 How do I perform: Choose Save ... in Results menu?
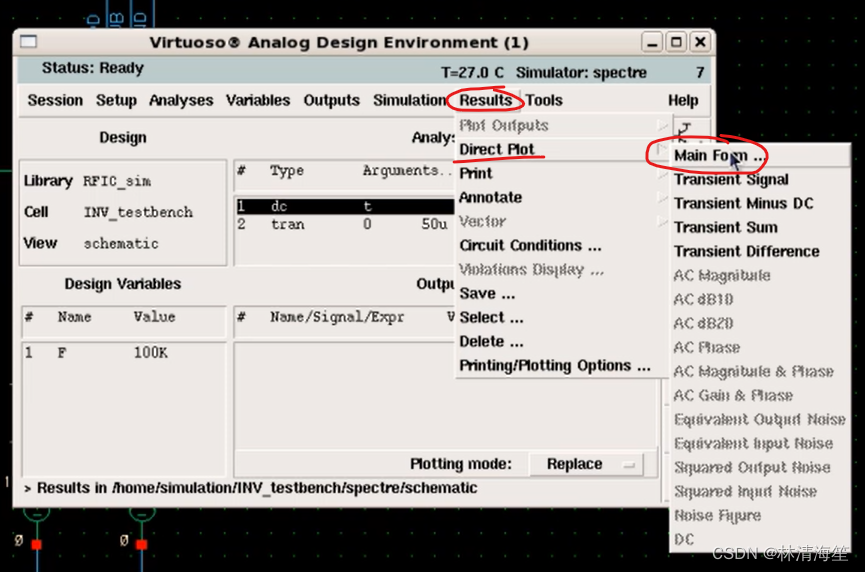[562, 293]
